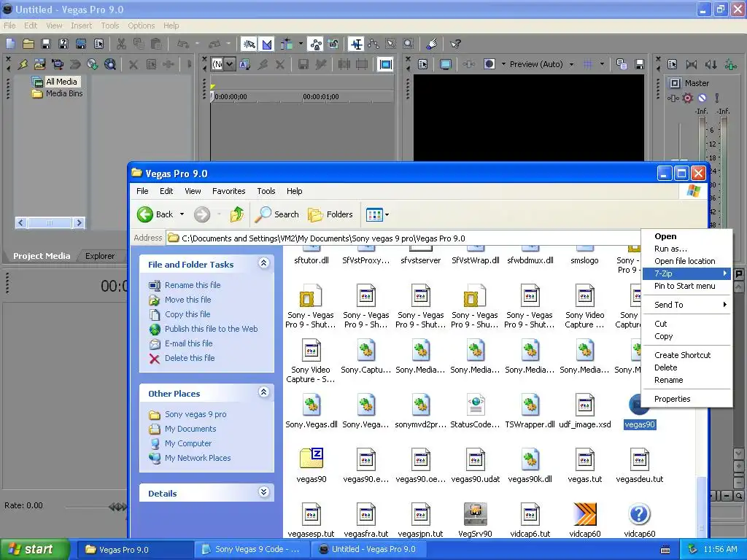Click What's This help icon
The height and width of the screenshot is (560, 747).
click(x=455, y=44)
